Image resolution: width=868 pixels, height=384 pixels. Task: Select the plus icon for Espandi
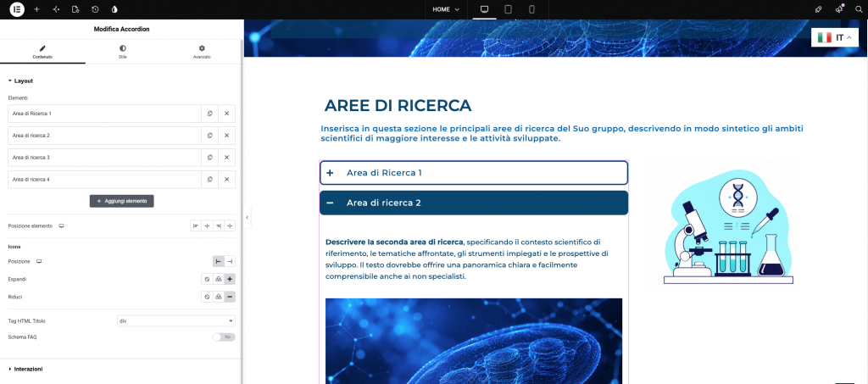(x=230, y=280)
